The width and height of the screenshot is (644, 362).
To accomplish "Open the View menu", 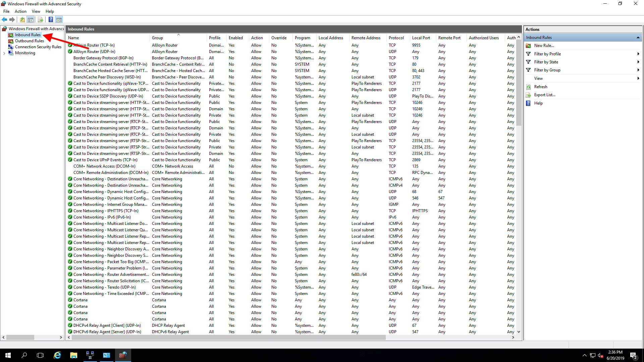I will point(36,11).
